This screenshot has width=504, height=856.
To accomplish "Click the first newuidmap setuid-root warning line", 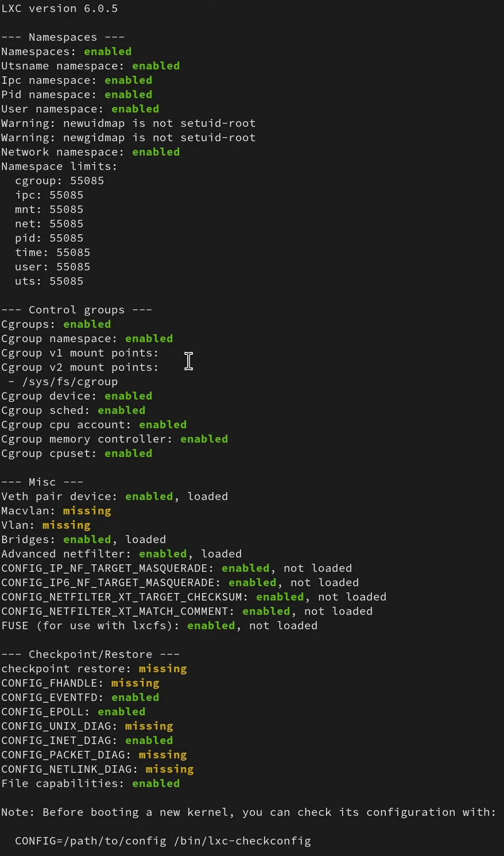I will tap(128, 123).
